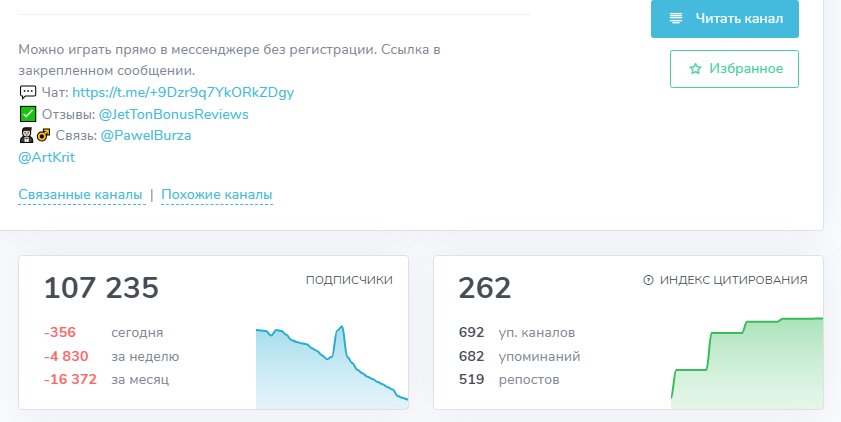
Task: Click the 262 citation index value
Action: point(485,288)
